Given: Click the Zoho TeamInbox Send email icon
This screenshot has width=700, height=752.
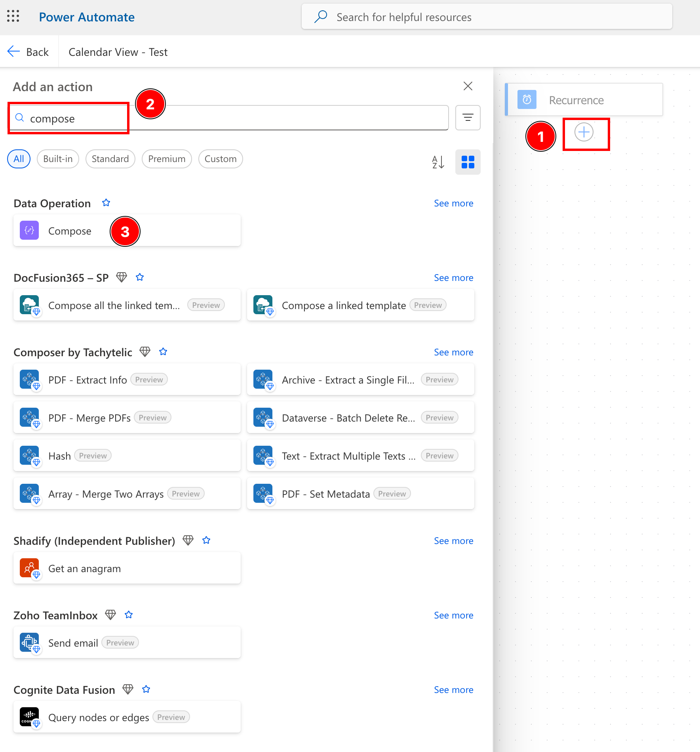Looking at the screenshot, I should [29, 642].
